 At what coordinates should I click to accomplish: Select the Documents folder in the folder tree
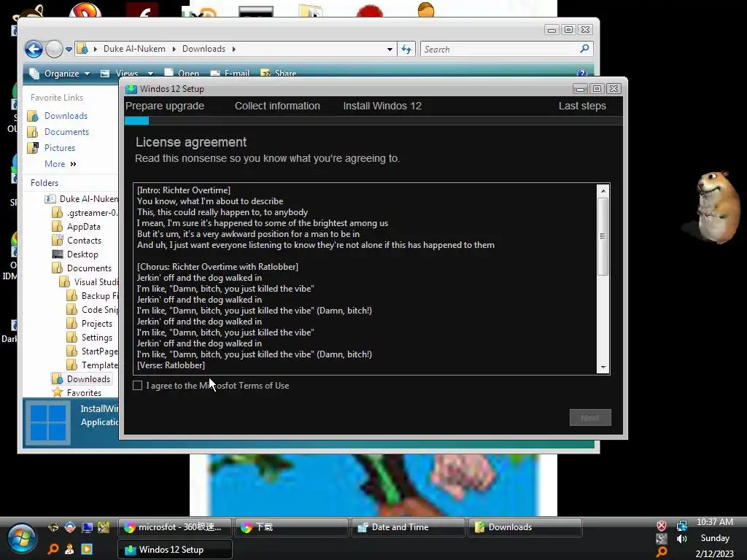pos(89,268)
